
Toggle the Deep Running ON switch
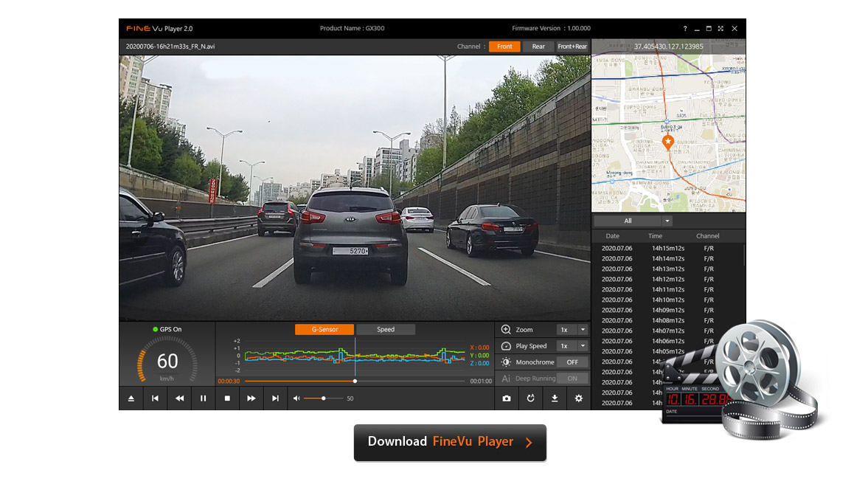572,379
